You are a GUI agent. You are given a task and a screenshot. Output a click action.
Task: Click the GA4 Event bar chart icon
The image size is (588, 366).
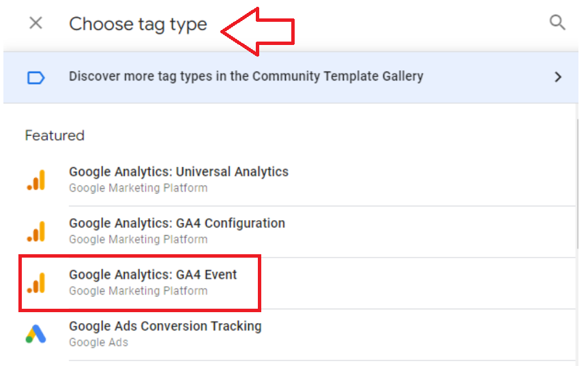coord(36,283)
